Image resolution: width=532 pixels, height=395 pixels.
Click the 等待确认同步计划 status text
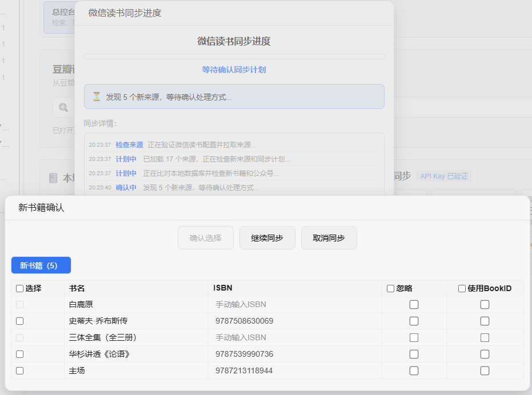click(234, 70)
